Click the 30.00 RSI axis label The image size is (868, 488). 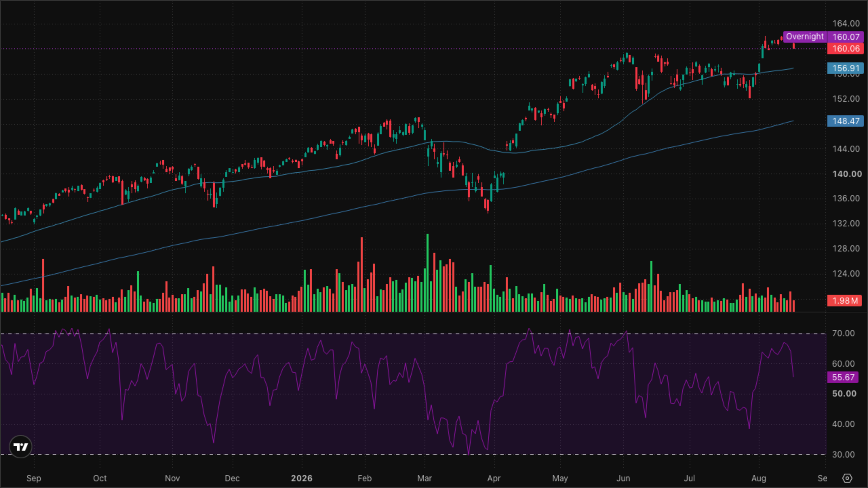(x=843, y=454)
